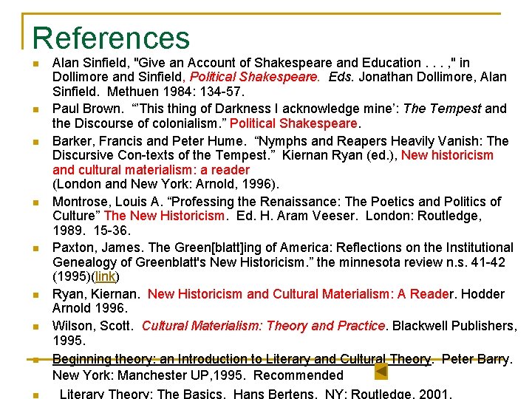Viewport: 532px width, 399px height.
Task: Click 'Wilson, Scott.' author name
Action: pyautogui.click(x=93, y=326)
